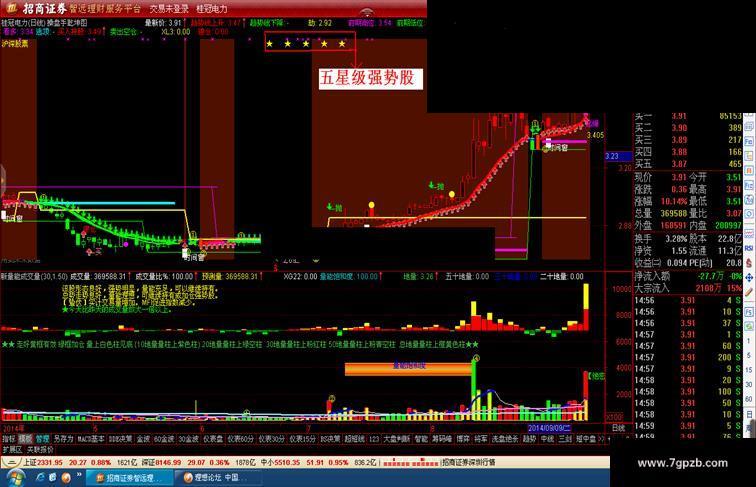Click the 买一 bid row priced 3.91
The height and width of the screenshot is (487, 756).
tap(688, 116)
